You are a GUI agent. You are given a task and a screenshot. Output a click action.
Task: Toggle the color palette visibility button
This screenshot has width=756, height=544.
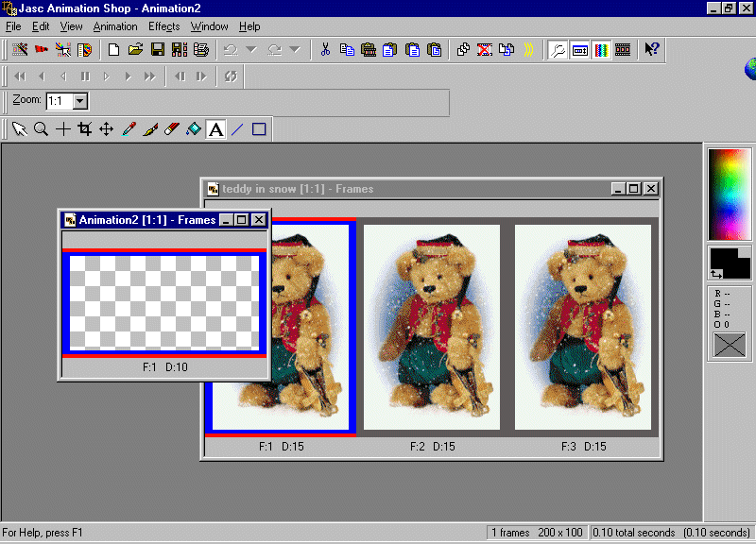click(x=601, y=49)
